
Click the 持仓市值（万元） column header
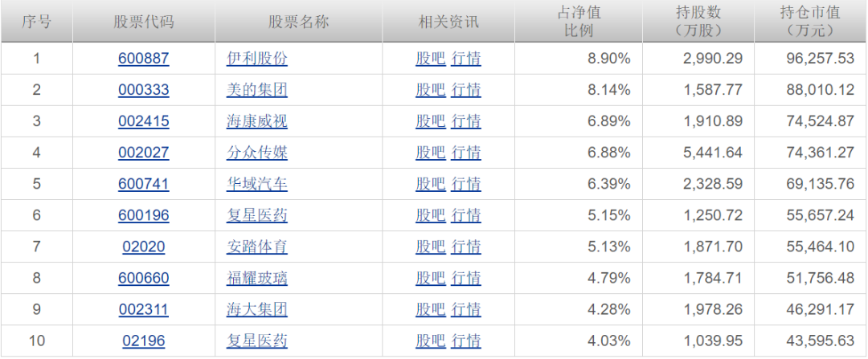point(810,22)
